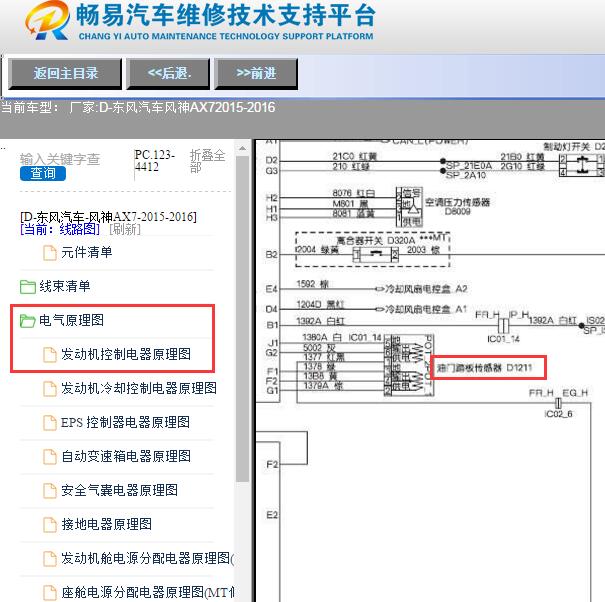Click the SP_21E0A splice label

pyautogui.click(x=468, y=166)
